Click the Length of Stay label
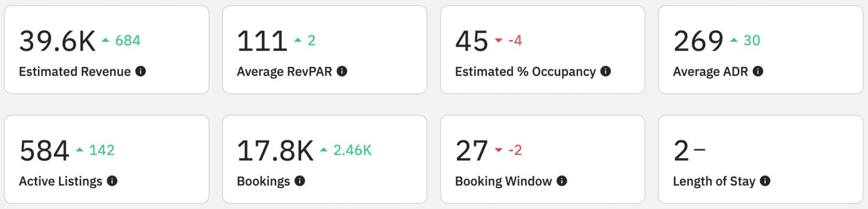 tap(714, 181)
